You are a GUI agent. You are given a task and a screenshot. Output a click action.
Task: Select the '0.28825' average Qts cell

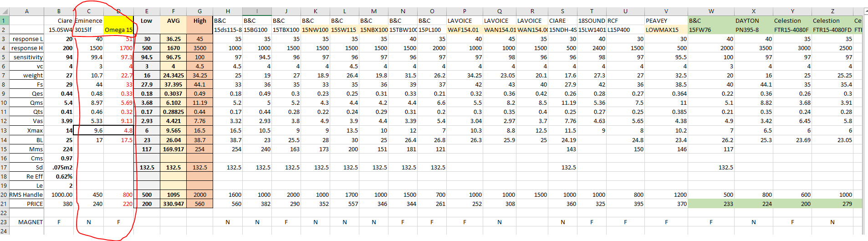coord(173,112)
